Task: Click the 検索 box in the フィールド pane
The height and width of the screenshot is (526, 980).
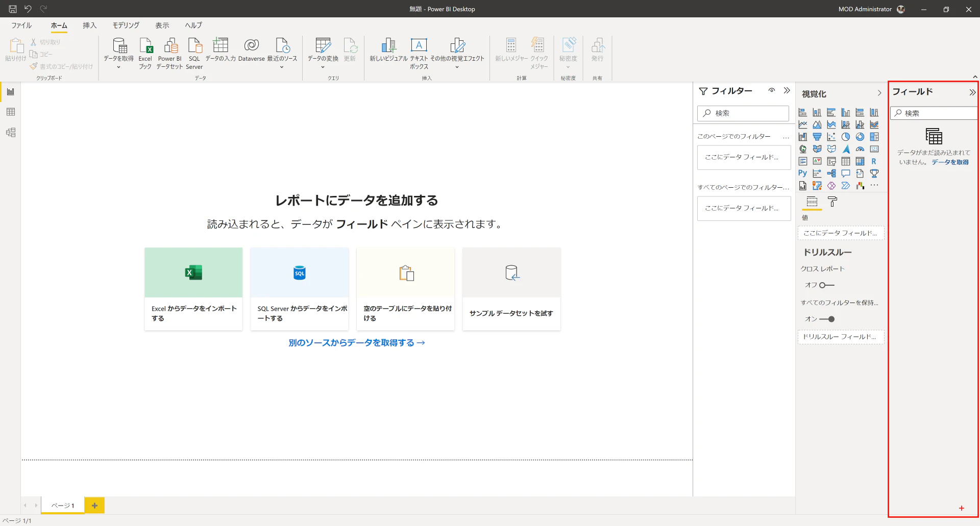Action: 934,113
